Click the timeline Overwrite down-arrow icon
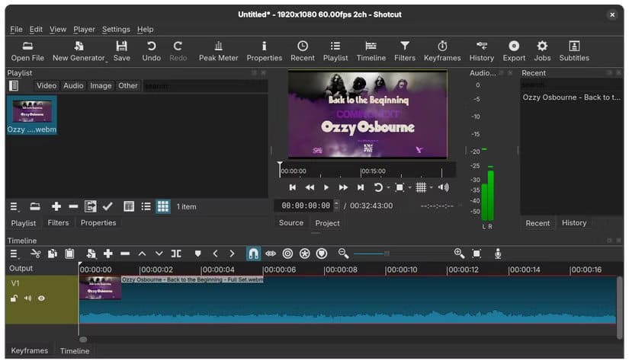Screen dimensions: 629x364 click(159, 254)
